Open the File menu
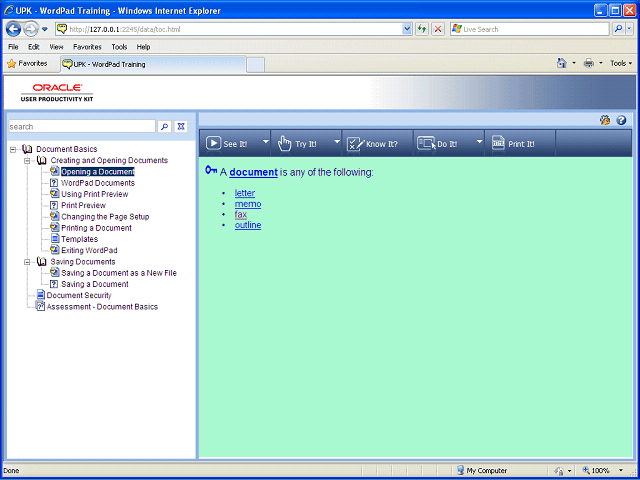Screen dimensions: 640x480 [13, 47]
